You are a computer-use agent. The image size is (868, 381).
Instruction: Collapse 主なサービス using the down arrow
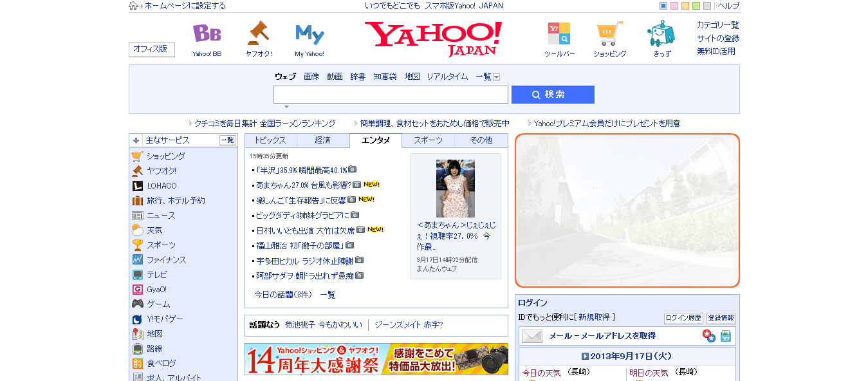pyautogui.click(x=136, y=140)
